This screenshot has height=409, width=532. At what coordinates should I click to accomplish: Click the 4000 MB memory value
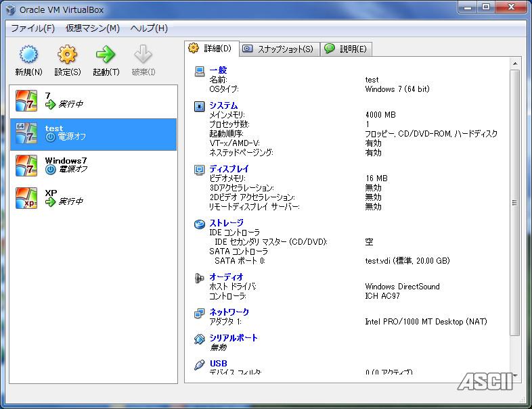[x=380, y=115]
